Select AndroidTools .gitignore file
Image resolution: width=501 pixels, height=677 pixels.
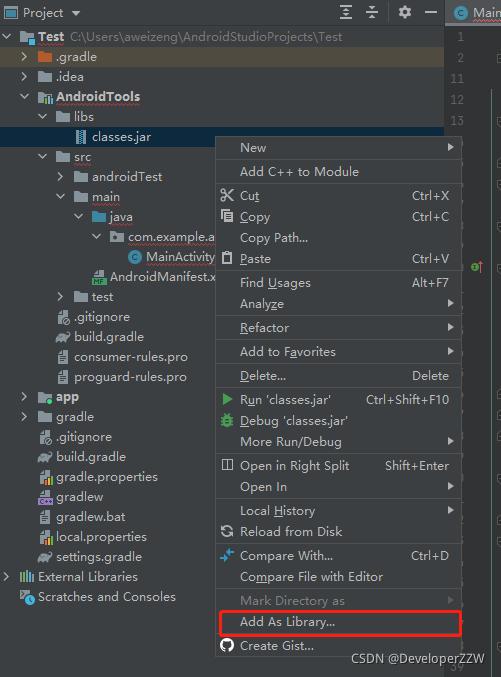(x=102, y=317)
